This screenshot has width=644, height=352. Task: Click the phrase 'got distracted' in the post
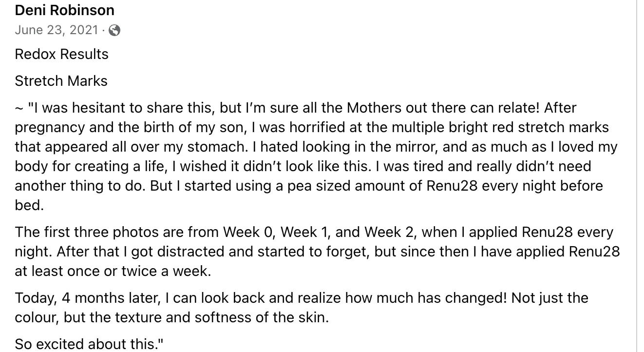[x=176, y=252]
